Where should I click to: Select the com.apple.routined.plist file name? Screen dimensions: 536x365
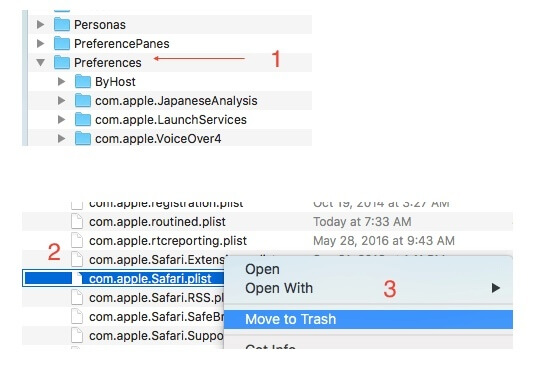[157, 222]
